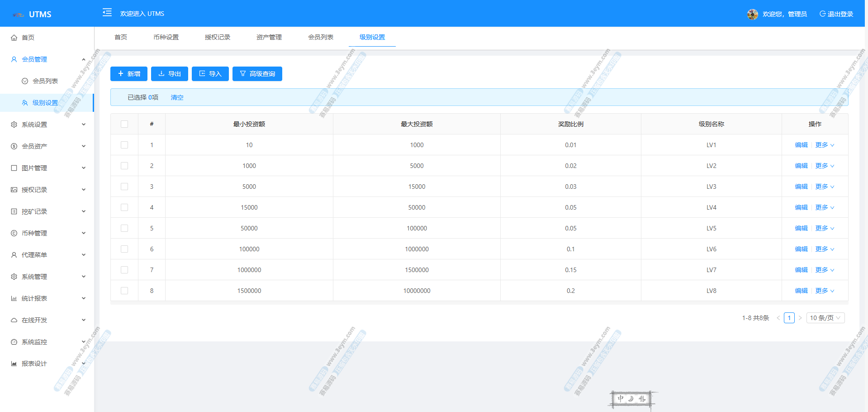Click the 币种管理 sidebar icon
Screen dimensions: 868x412
(14, 233)
